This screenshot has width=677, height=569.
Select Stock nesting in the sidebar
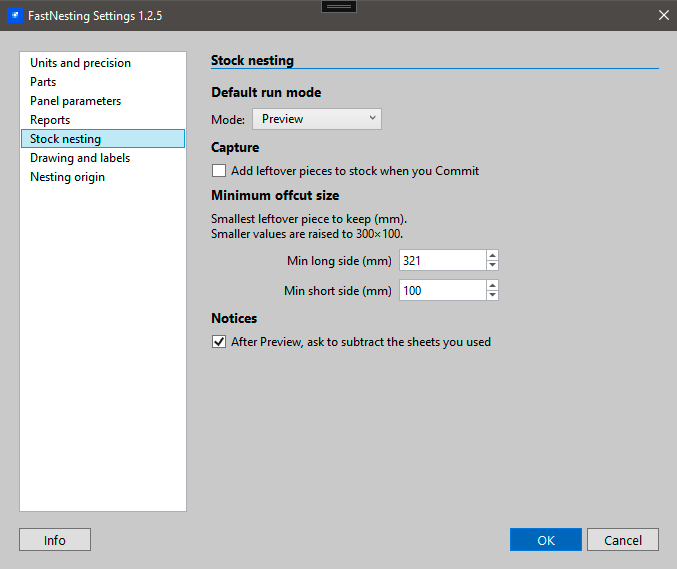point(103,139)
